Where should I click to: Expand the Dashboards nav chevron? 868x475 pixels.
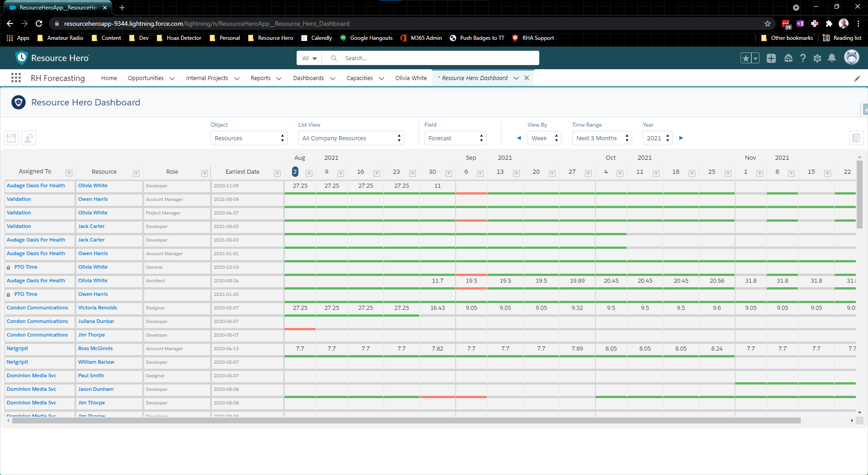pos(333,78)
